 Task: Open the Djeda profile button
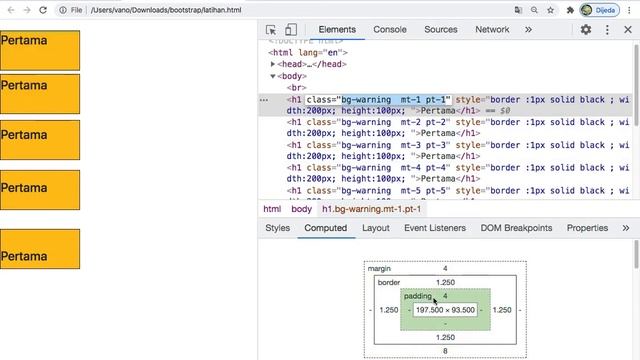(600, 10)
